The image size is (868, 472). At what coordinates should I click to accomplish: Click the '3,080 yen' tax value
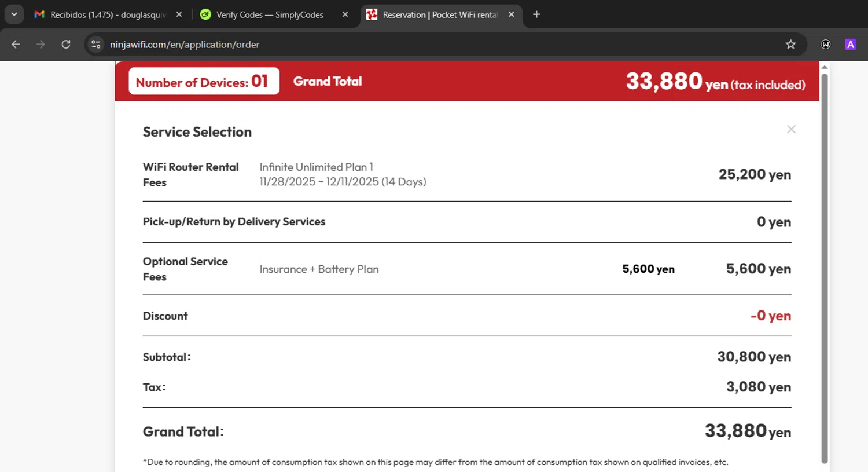[759, 387]
